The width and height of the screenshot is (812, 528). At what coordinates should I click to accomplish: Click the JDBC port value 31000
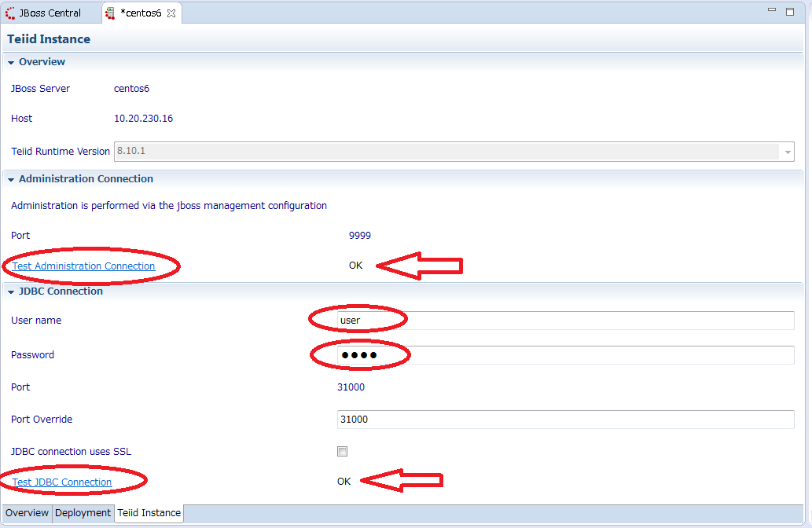[351, 387]
